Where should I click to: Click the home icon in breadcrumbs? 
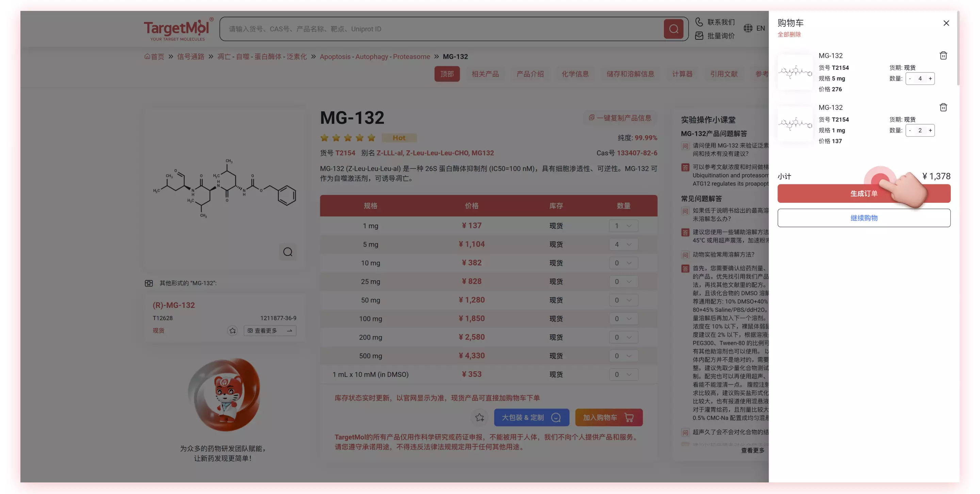pyautogui.click(x=148, y=56)
